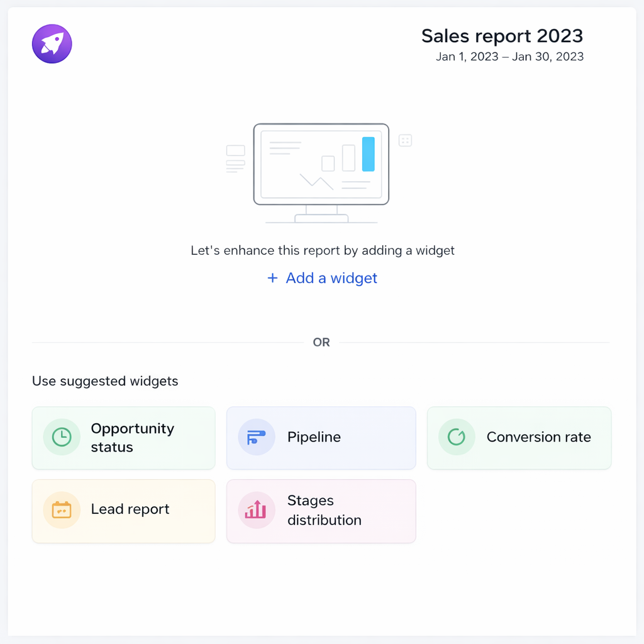The height and width of the screenshot is (644, 644).
Task: Click the list icon left of monitor illustration
Action: click(235, 158)
